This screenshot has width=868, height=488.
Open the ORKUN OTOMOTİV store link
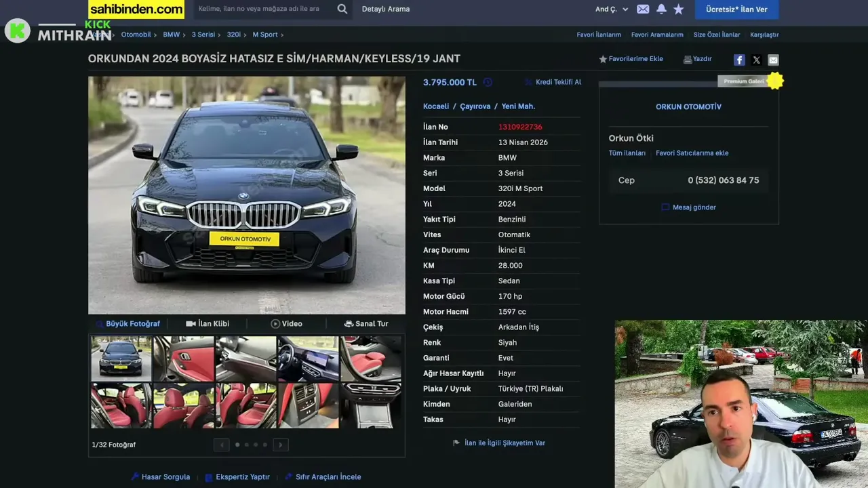point(688,107)
